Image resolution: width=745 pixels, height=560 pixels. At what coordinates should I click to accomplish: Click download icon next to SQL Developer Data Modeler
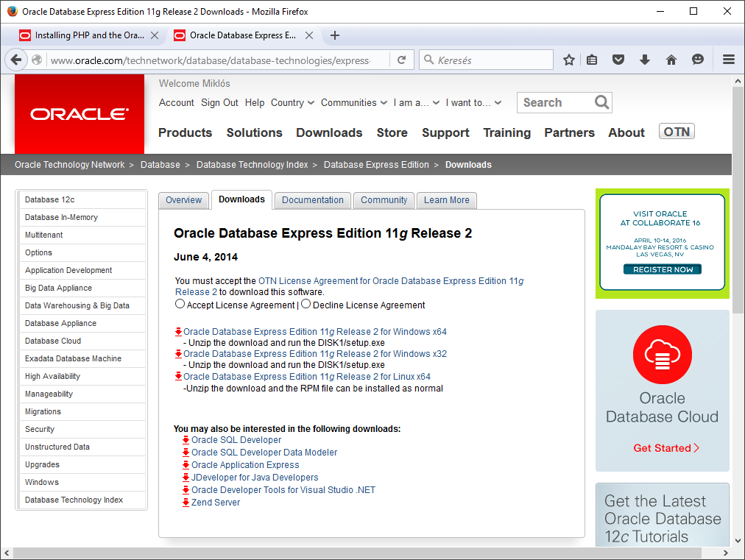(186, 452)
